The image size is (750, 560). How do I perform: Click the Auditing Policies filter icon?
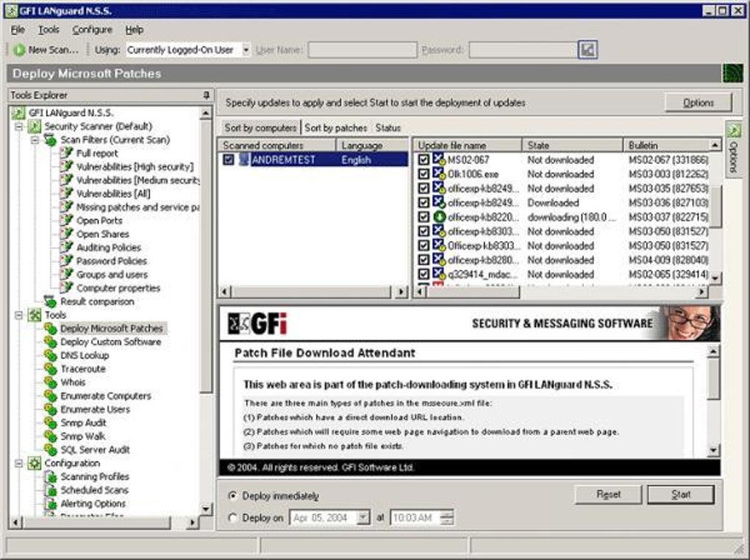66,247
